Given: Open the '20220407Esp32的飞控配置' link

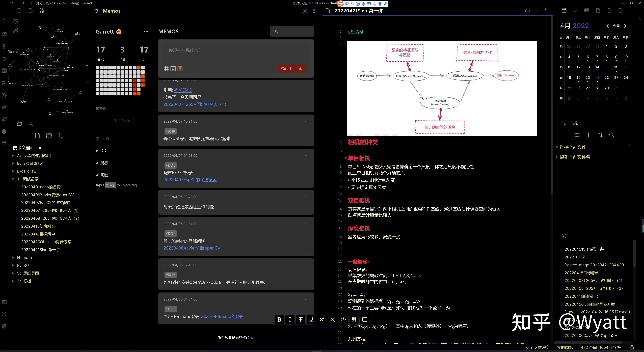Looking at the screenshot, I should (x=190, y=180).
